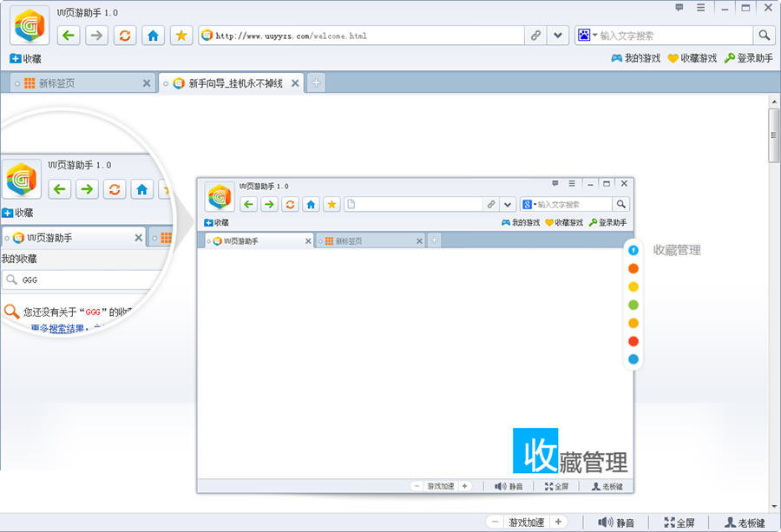Click the green back arrow button
Screen dimensions: 781x532
coord(69,36)
